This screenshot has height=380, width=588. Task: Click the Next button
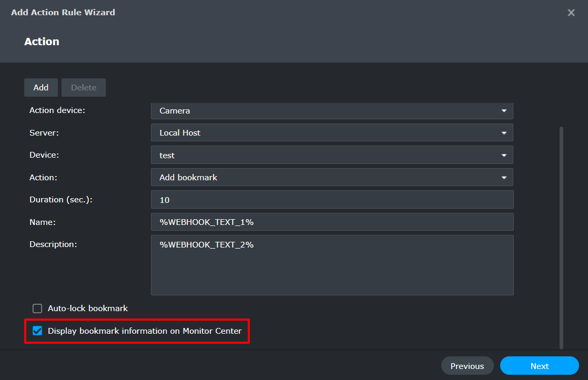[x=539, y=366]
